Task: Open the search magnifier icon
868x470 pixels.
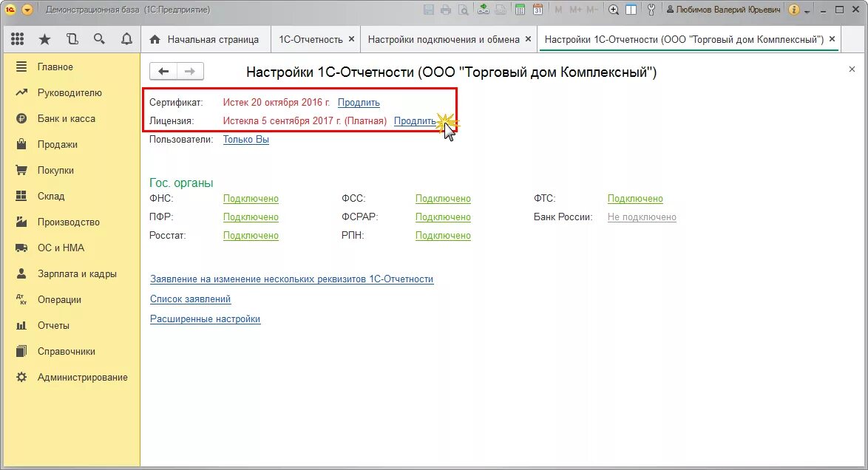Action: click(x=99, y=38)
